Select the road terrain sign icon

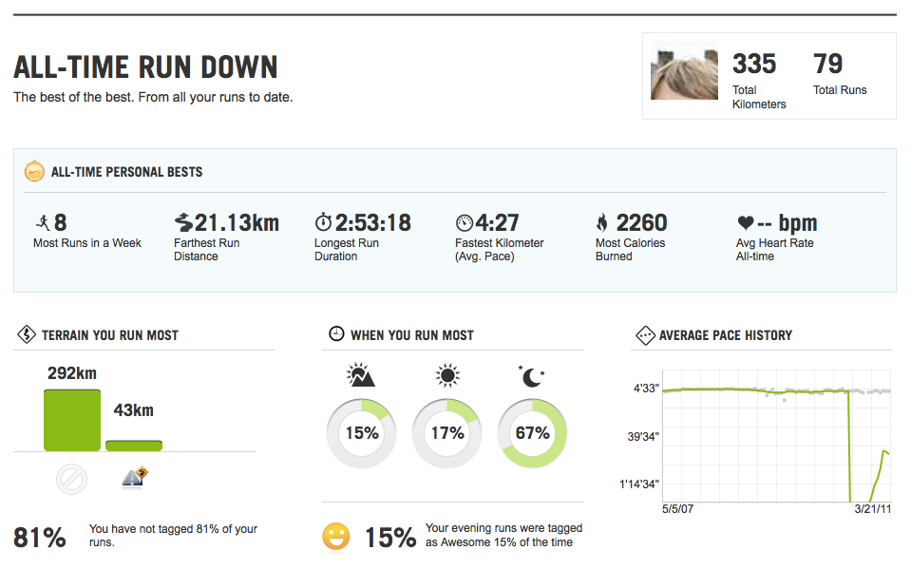tap(134, 477)
